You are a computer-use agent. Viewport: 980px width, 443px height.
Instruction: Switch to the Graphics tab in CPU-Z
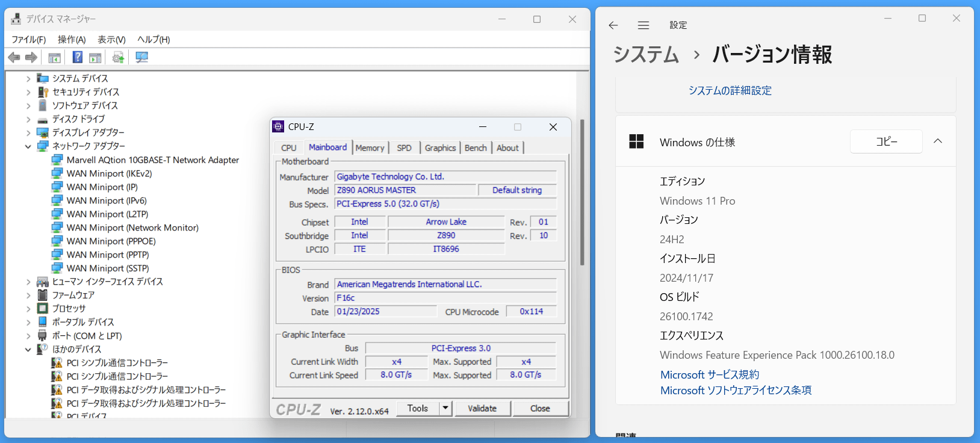tap(440, 148)
